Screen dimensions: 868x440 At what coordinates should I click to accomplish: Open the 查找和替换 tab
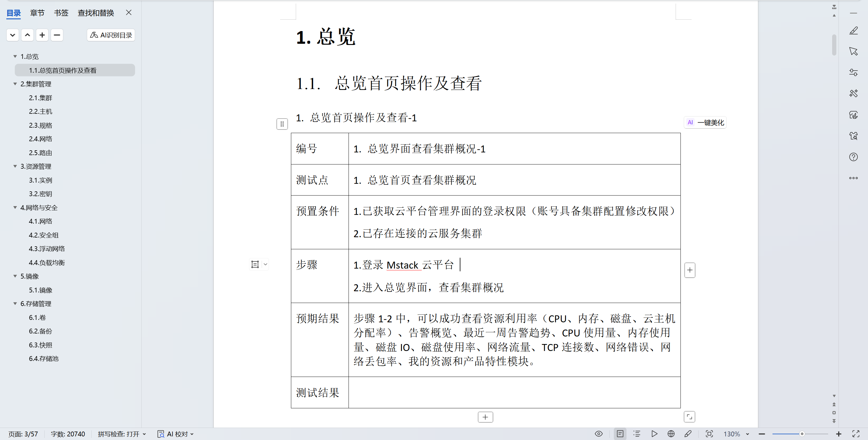click(96, 13)
